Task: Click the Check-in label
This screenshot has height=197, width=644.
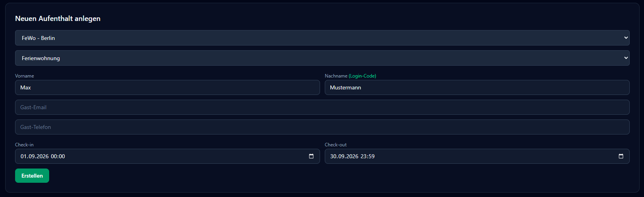Action: tap(24, 145)
